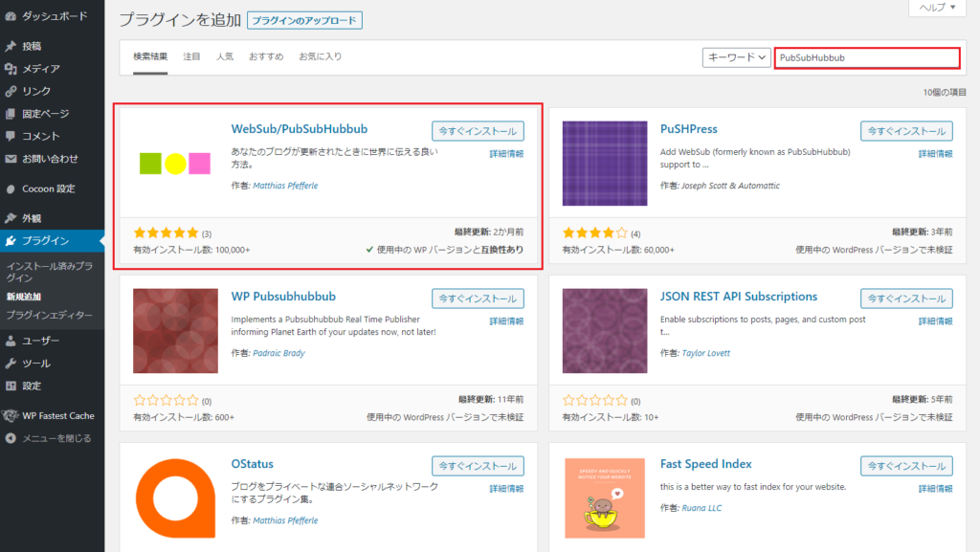This screenshot has height=552, width=980.
Task: Open author link Taylor Lovett
Action: coord(705,353)
